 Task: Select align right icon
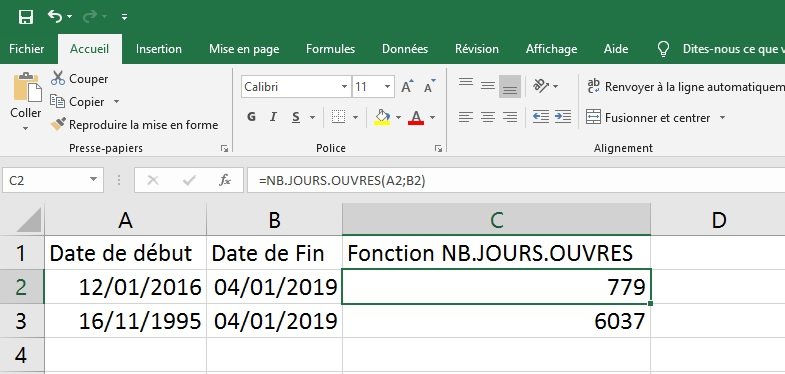click(510, 117)
